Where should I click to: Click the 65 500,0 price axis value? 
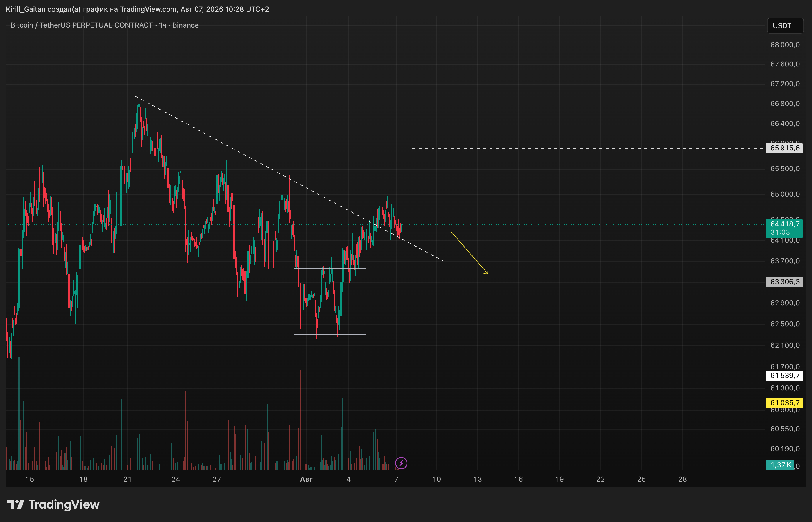click(785, 169)
